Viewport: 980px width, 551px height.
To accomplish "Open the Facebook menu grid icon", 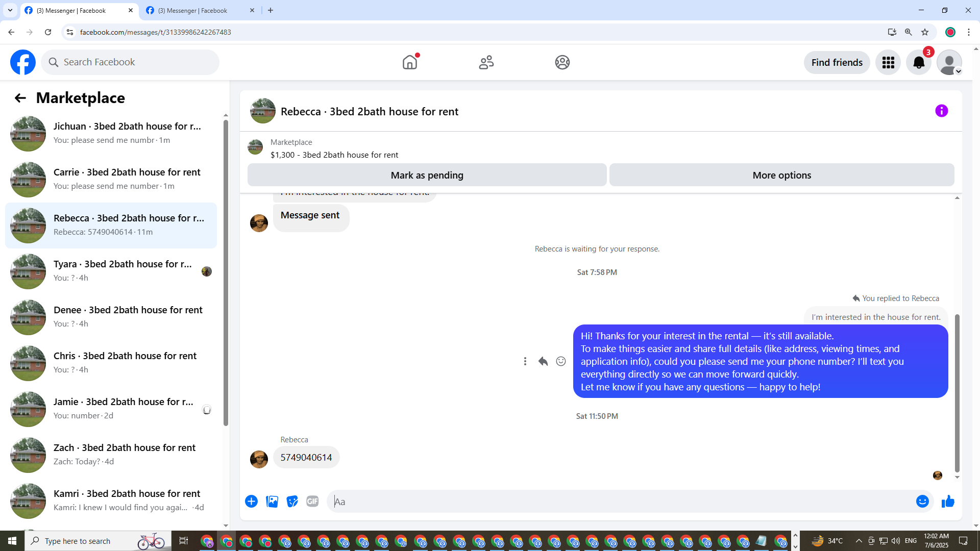I will (x=888, y=62).
